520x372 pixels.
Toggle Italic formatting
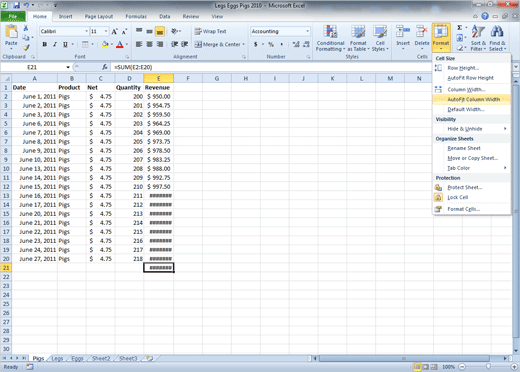point(55,44)
